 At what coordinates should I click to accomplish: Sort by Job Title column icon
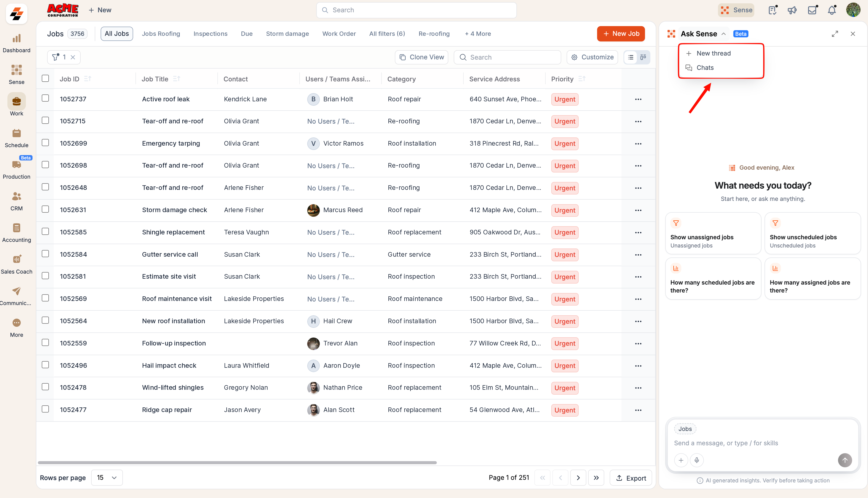click(176, 79)
